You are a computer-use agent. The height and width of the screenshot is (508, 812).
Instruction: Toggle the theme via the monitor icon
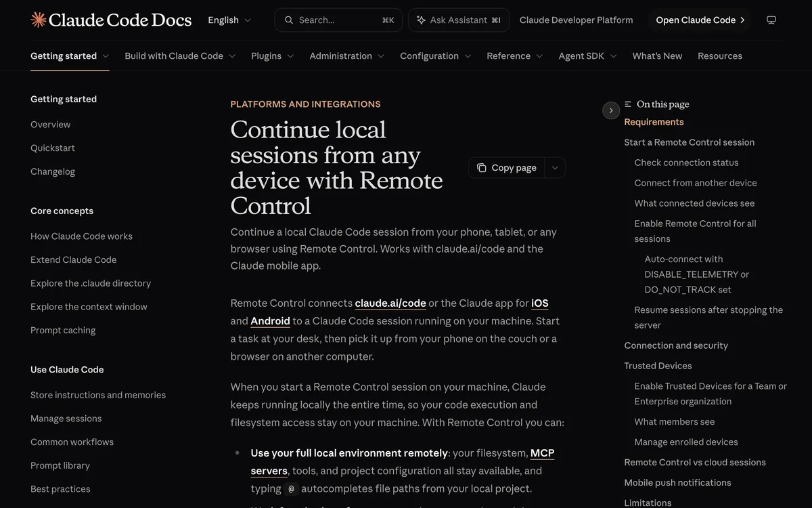(x=771, y=20)
